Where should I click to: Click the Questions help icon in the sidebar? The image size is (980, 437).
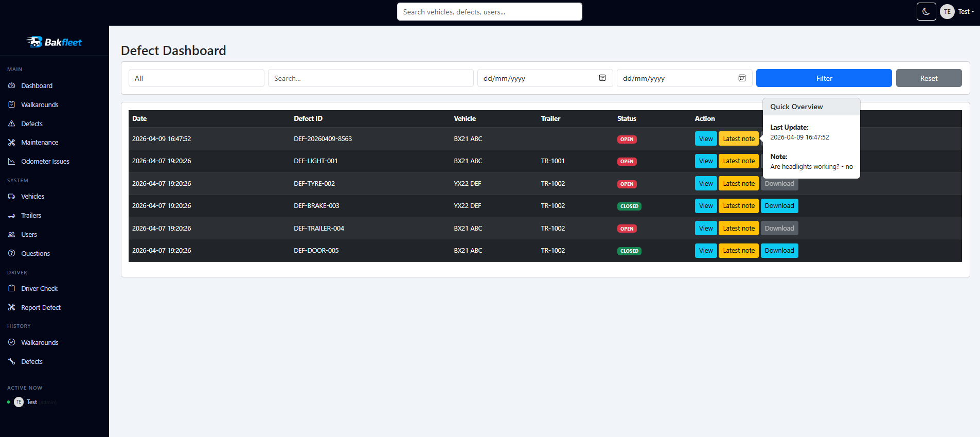coord(12,253)
